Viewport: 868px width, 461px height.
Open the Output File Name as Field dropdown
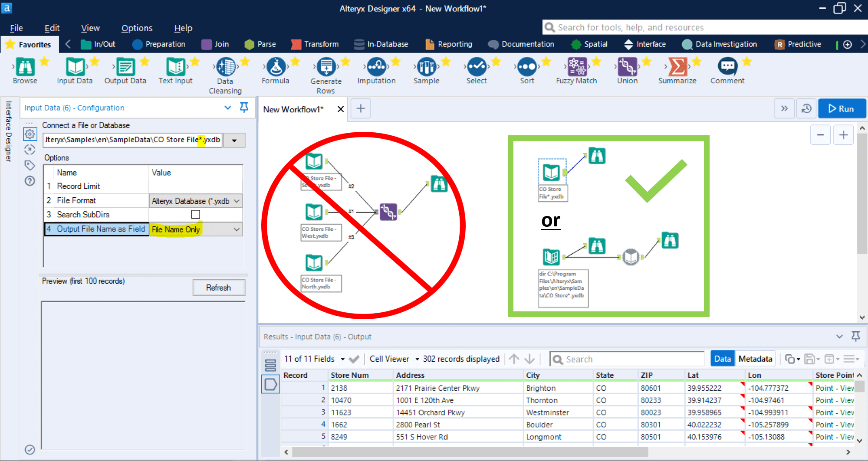[237, 229]
